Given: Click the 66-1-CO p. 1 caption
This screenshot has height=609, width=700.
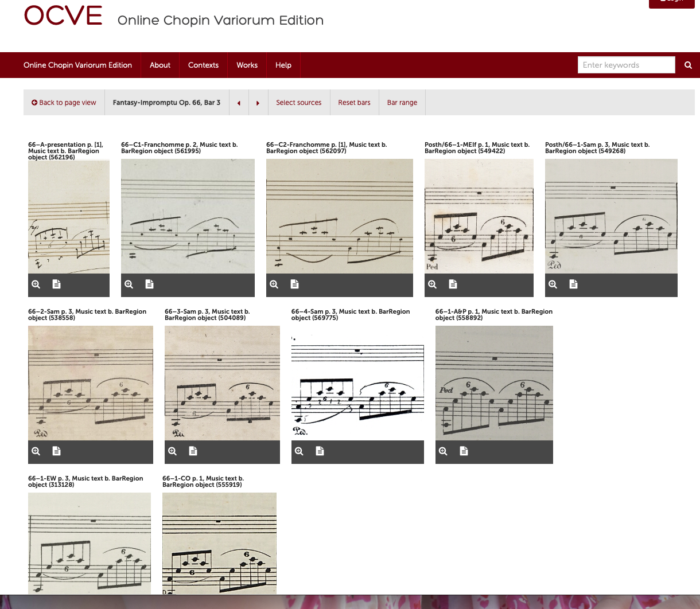Looking at the screenshot, I should click(203, 482).
